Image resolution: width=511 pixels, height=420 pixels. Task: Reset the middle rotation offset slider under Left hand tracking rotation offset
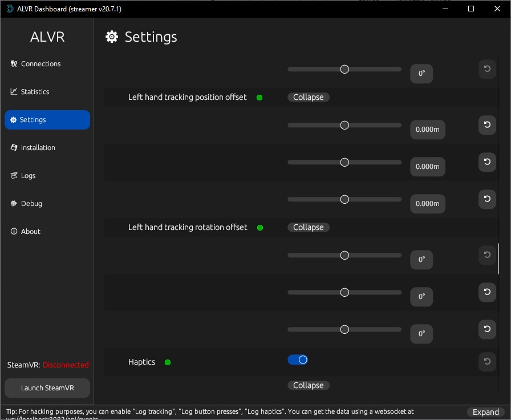(486, 292)
